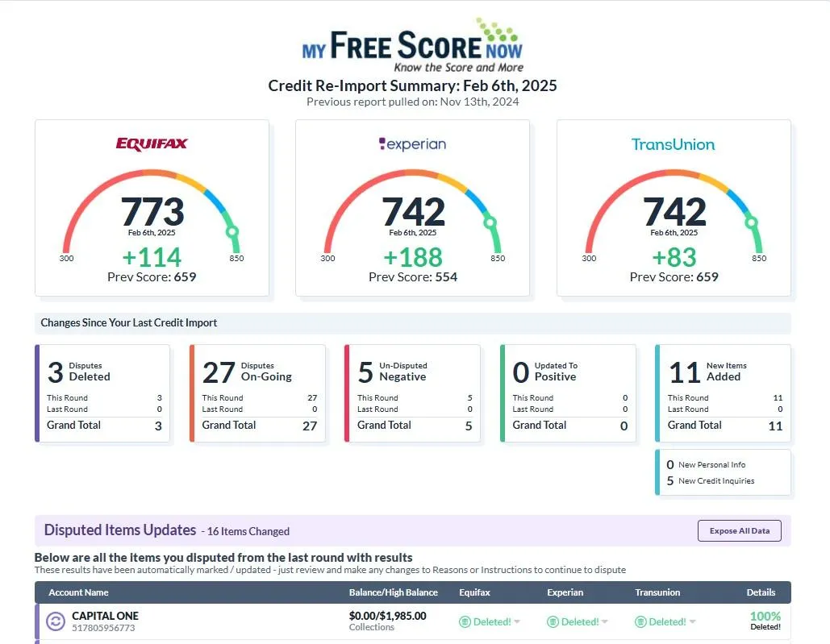Click Prev Score: 659 on the Equifax card
The image size is (830, 644).
pos(152,277)
